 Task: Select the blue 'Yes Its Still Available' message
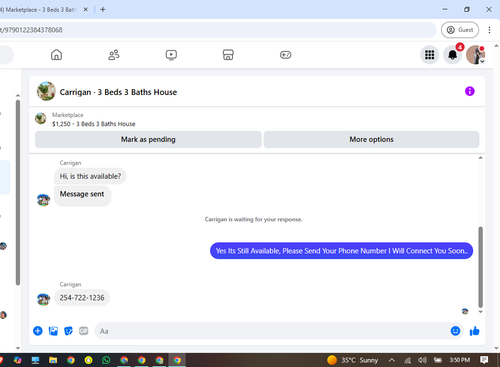pos(342,251)
